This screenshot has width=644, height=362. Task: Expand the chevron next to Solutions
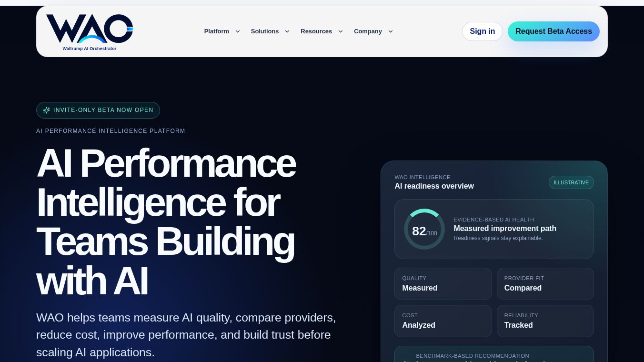pos(287,31)
